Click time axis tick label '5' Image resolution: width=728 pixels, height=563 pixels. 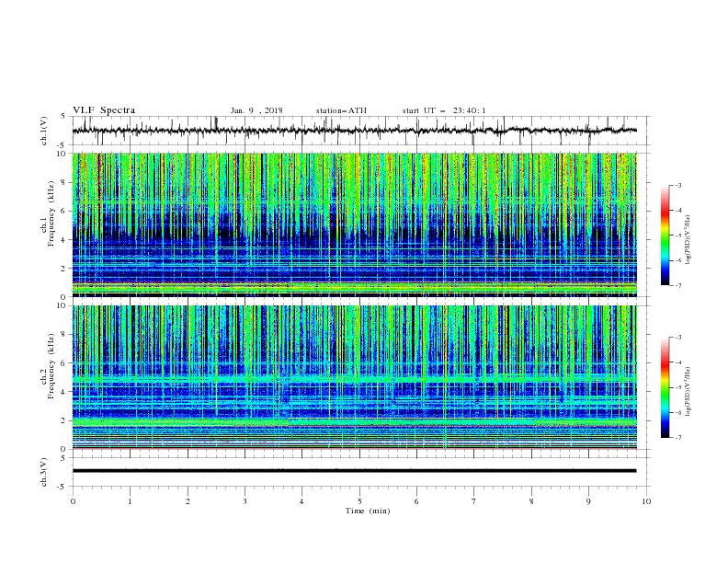click(359, 501)
